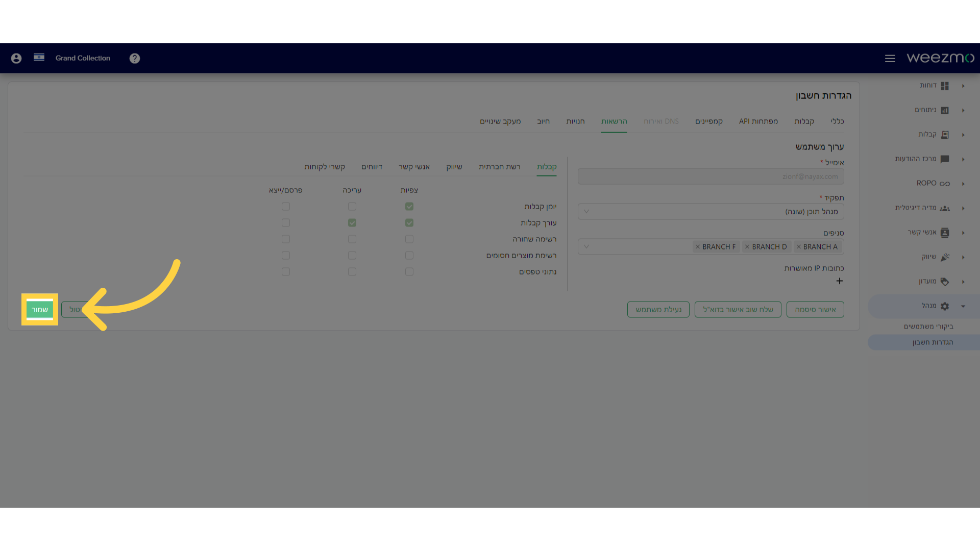Click the ניתוחים analytics icon
This screenshot has width=980, height=551.
(x=945, y=110)
